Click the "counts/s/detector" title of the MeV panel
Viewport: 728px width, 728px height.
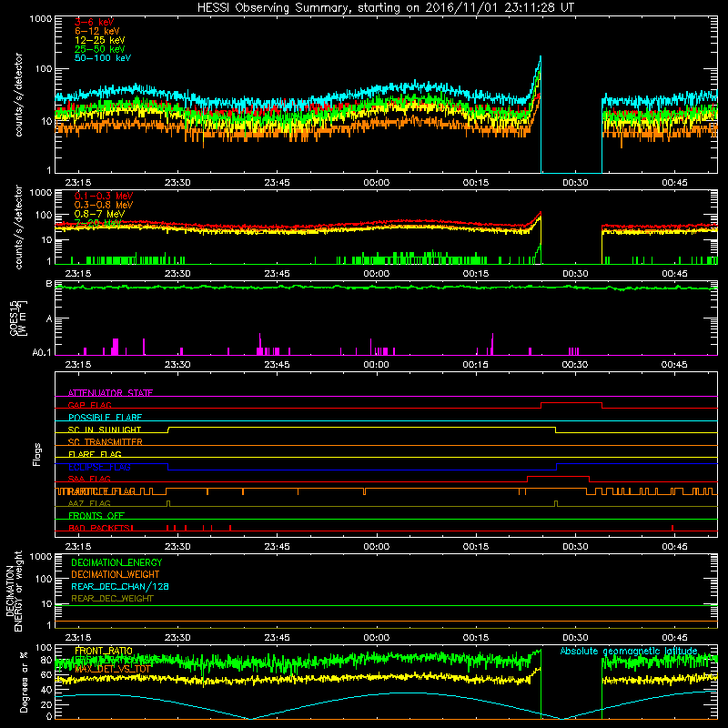pyautogui.click(x=18, y=227)
